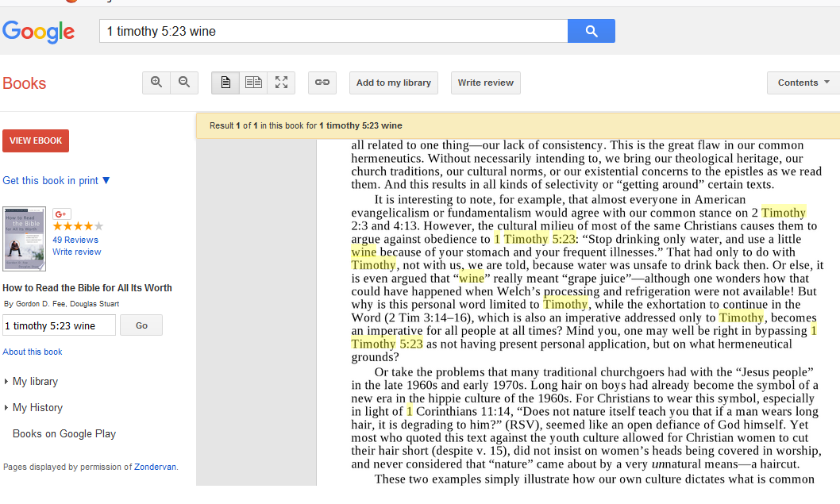
Task: Click the main Google search box
Action: coord(333,31)
